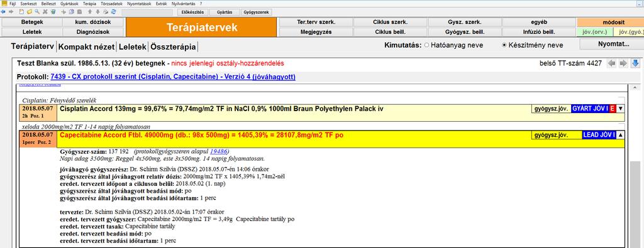Open the 7439 CX protokoll link
The height and width of the screenshot is (248, 644).
pos(172,77)
